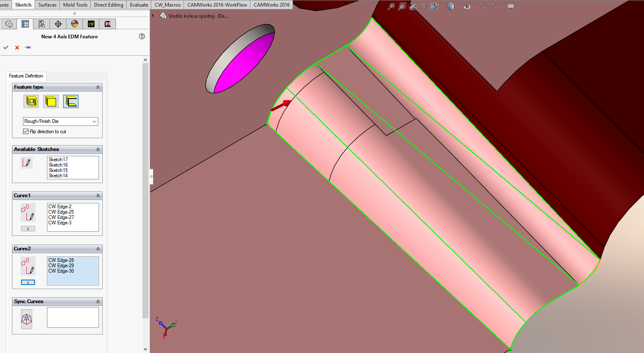Open help for the EDM feature
Image resolution: width=644 pixels, height=353 pixels.
(142, 36)
